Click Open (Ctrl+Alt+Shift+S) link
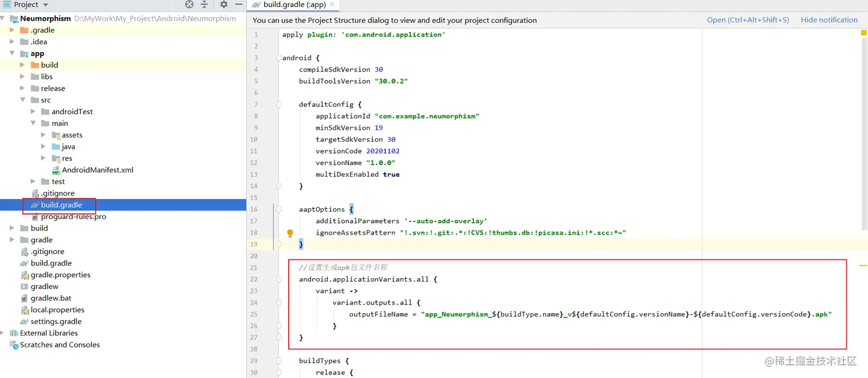The height and width of the screenshot is (378, 868). point(748,20)
